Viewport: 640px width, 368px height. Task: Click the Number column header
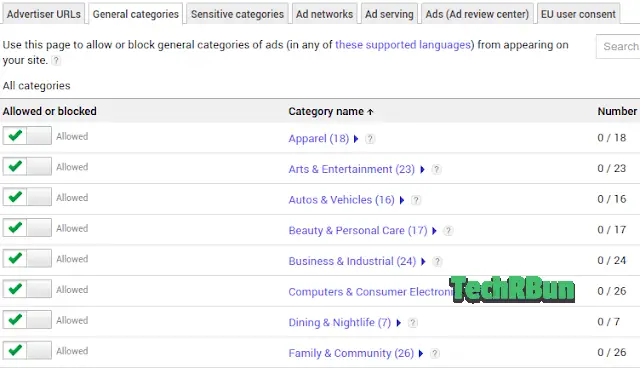point(617,111)
